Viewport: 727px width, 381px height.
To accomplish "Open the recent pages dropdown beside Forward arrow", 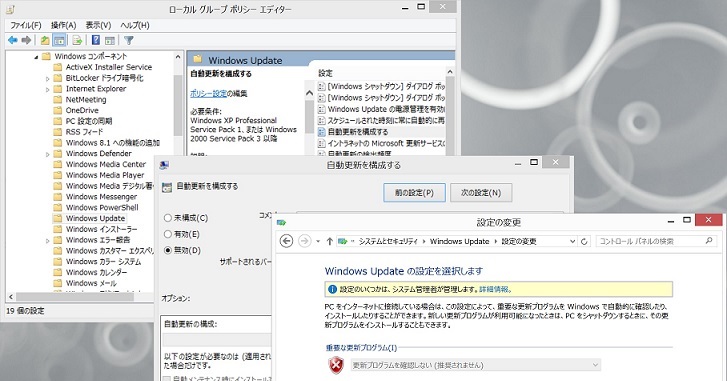I will [318, 241].
